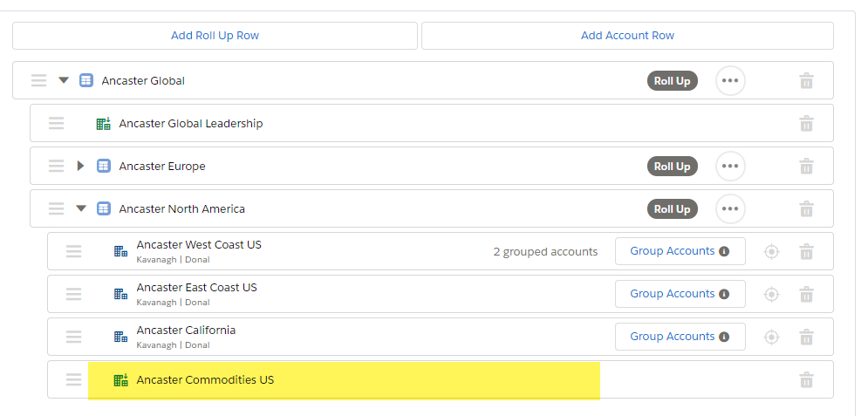The width and height of the screenshot is (868, 416).
Task: Collapse the Ancaster Global tree
Action: (x=64, y=81)
